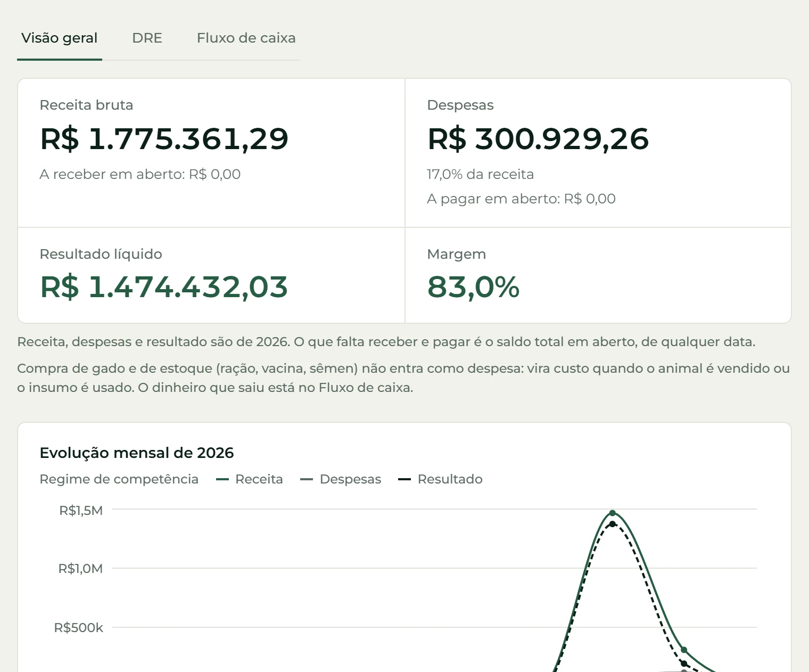This screenshot has width=809, height=672.
Task: Toggle the Receita legend entry
Action: 250,479
